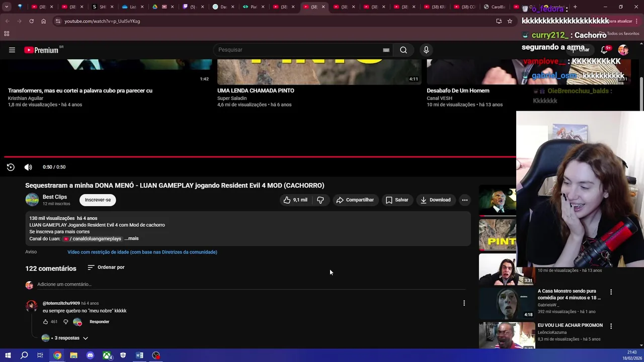The image size is (644, 362).
Task: Open the creator heart avatar on the comment
Action: pyautogui.click(x=77, y=322)
